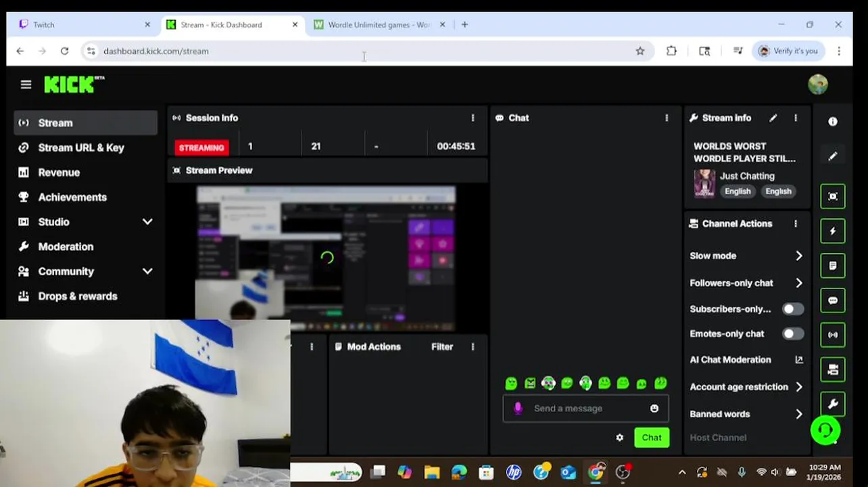The width and height of the screenshot is (868, 487).
Task: Bookmark this page with the star icon
Action: (640, 51)
